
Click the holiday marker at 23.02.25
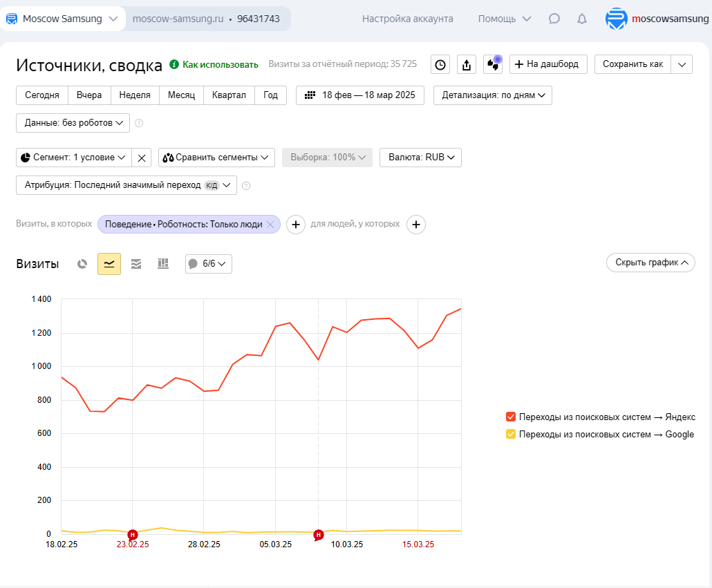pyautogui.click(x=133, y=535)
